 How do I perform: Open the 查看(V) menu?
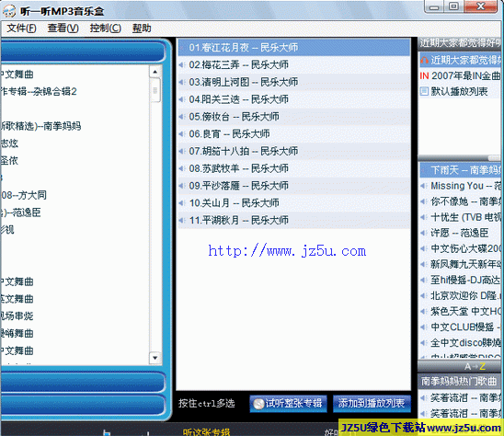63,29
